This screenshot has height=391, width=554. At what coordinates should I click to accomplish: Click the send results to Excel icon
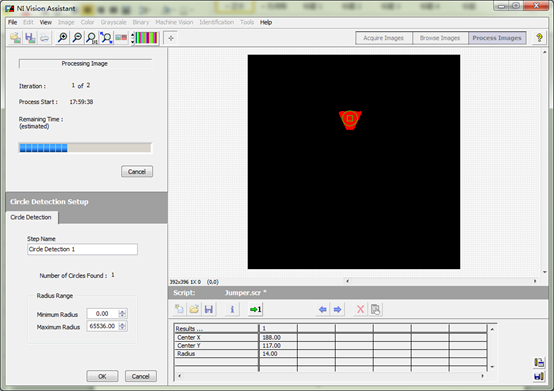539,362
